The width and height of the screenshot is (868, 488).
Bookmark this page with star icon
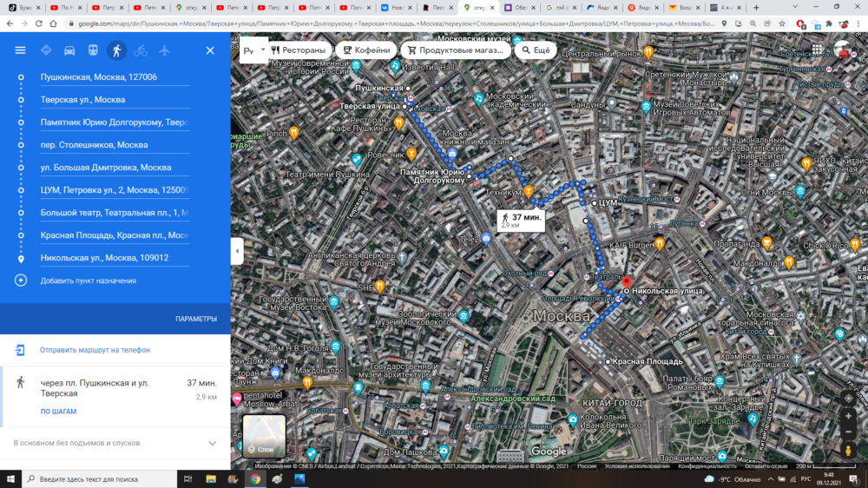782,23
